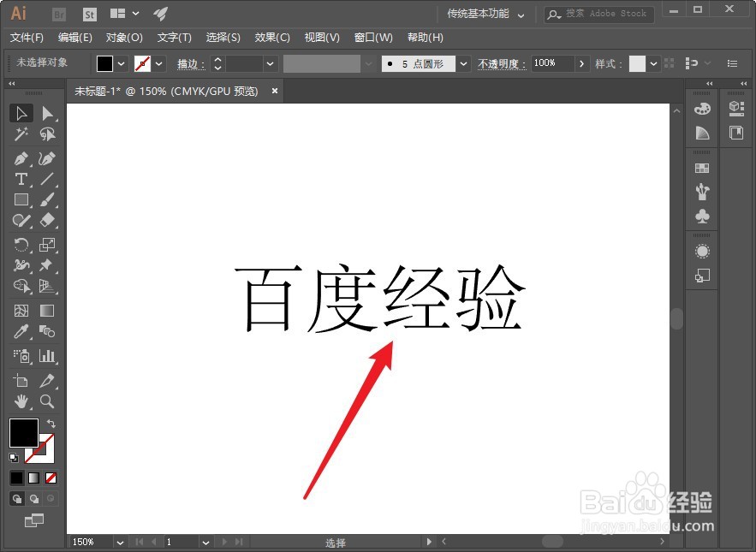Select the Line Segment tool
This screenshot has width=756, height=552.
point(47,180)
